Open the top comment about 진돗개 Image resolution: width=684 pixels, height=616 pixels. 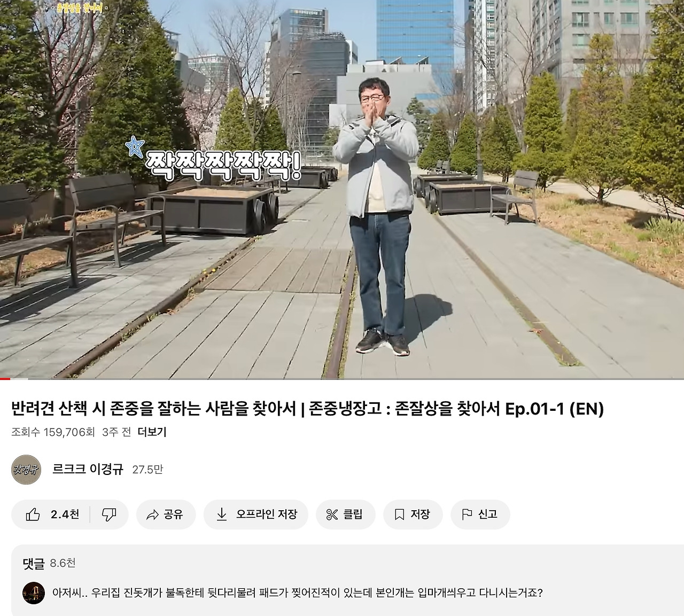[x=298, y=593]
